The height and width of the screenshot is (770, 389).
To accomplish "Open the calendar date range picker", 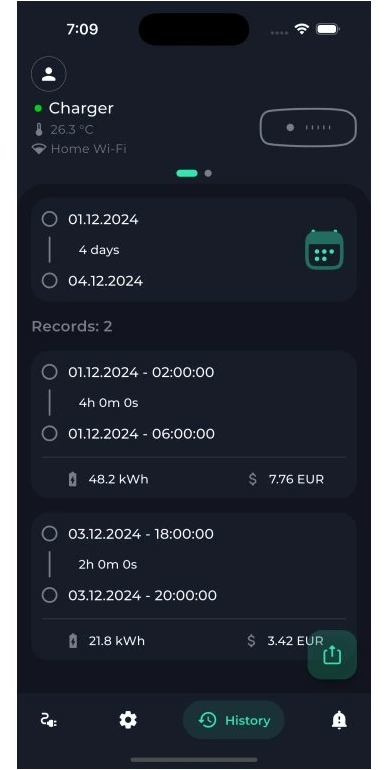I will click(324, 249).
